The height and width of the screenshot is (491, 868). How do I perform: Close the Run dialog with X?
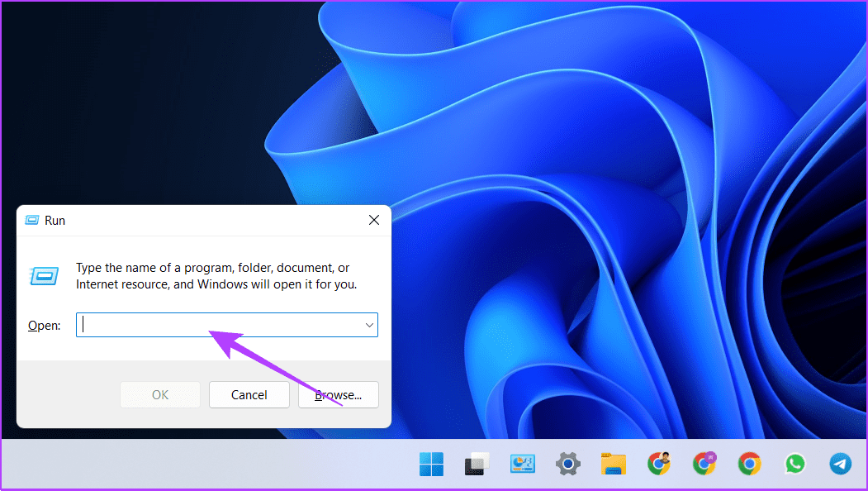pyautogui.click(x=374, y=220)
